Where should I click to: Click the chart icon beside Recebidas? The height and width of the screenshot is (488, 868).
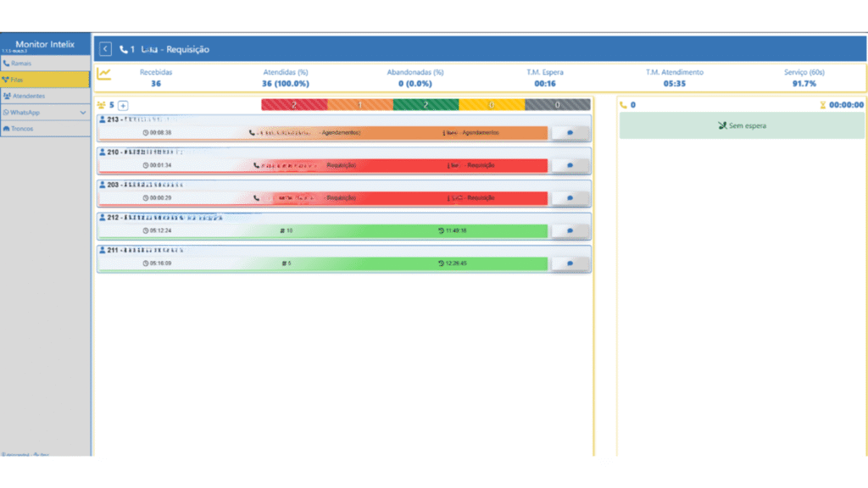tap(103, 74)
